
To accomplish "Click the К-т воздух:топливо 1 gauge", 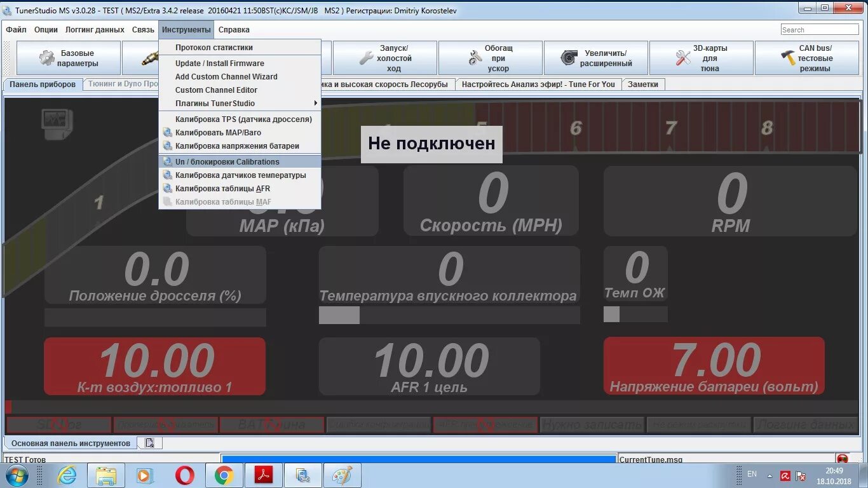I will coord(154,367).
